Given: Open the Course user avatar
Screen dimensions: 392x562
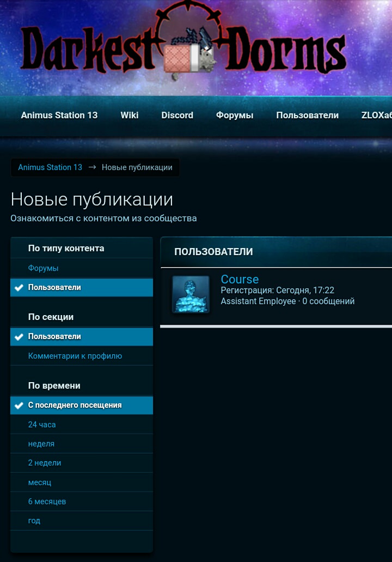Looking at the screenshot, I should (x=191, y=294).
